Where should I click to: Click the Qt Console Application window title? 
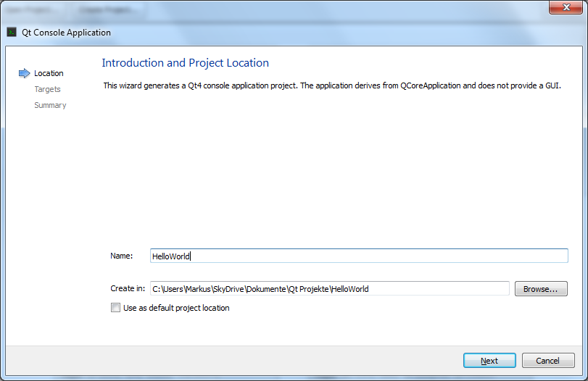coord(66,33)
